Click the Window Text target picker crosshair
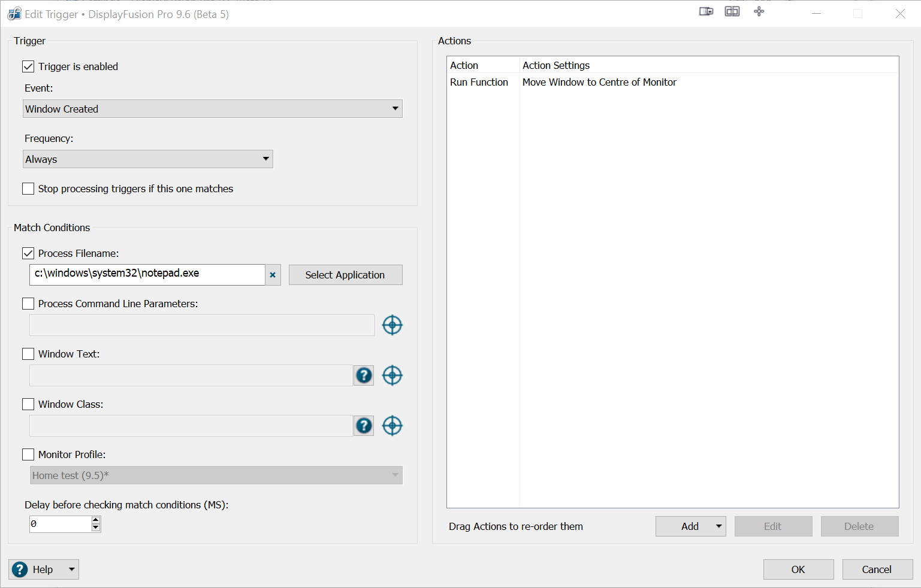Viewport: 921px width, 588px height. click(x=392, y=375)
